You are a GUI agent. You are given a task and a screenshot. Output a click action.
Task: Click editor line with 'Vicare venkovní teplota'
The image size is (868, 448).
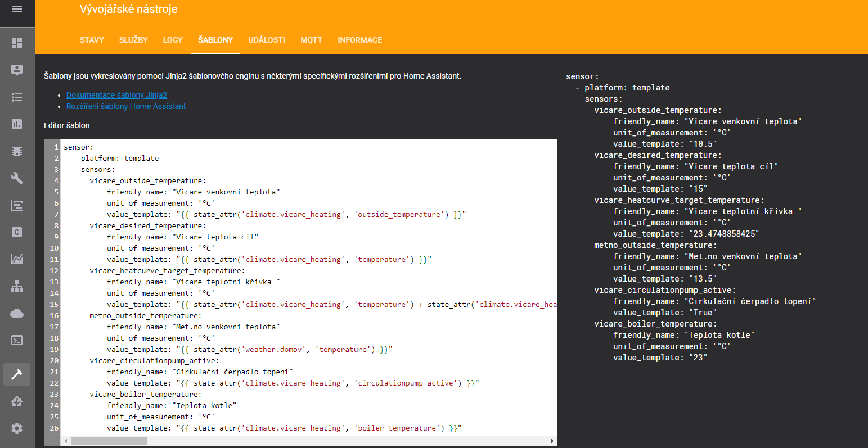(x=194, y=192)
